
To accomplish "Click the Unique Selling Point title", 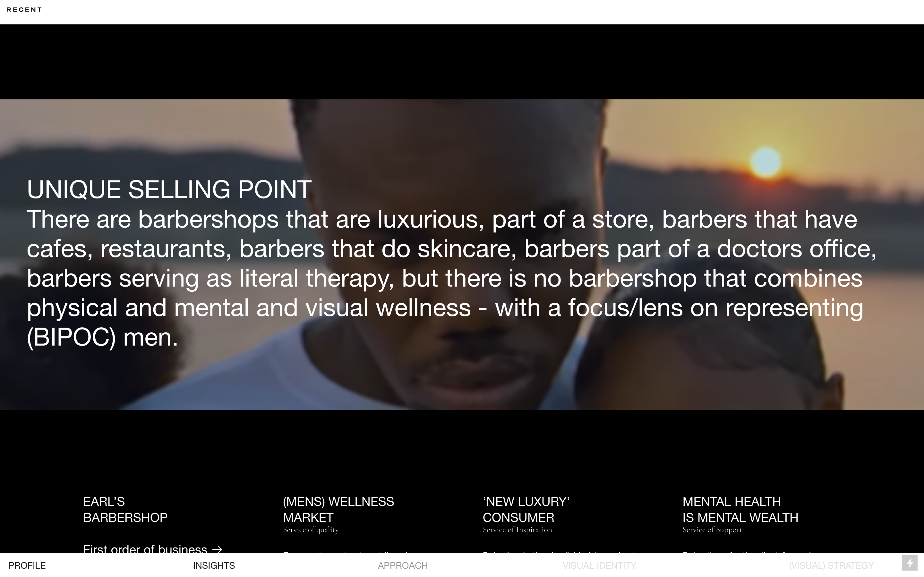I will tap(169, 189).
